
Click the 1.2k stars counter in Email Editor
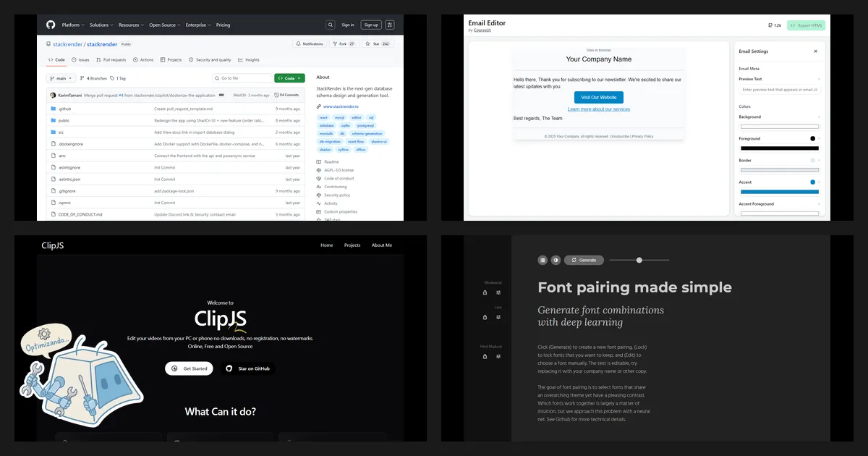775,25
